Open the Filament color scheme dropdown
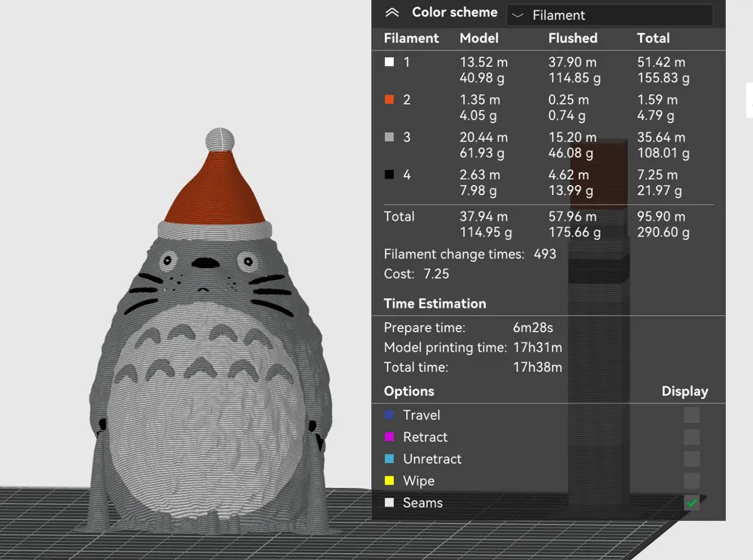753x560 pixels. click(x=609, y=15)
